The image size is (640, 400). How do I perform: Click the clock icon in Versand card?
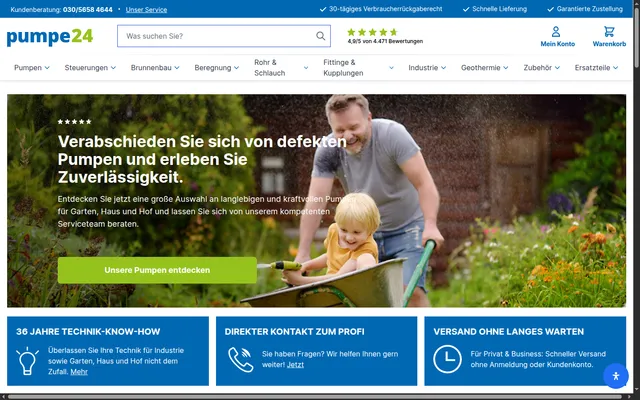pyautogui.click(x=447, y=359)
